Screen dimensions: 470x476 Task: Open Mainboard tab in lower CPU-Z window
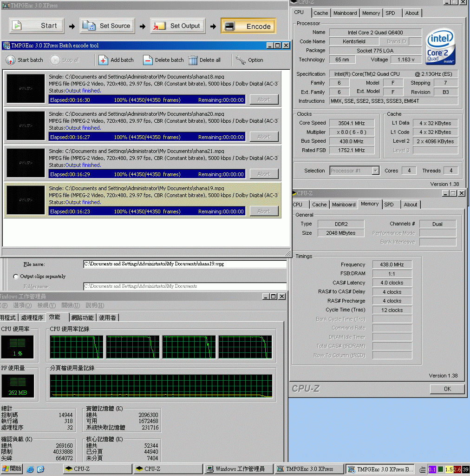pos(344,205)
